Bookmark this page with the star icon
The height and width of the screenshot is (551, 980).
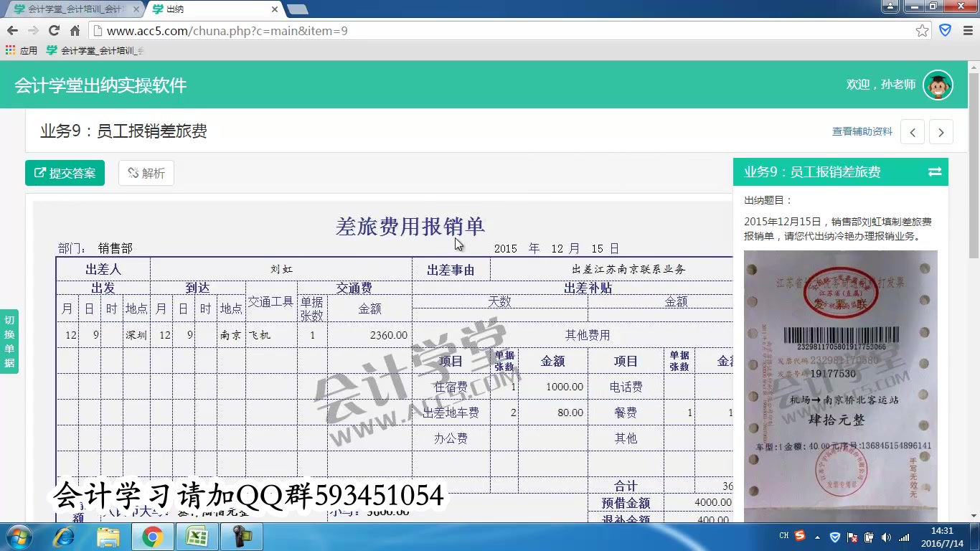[x=923, y=31]
